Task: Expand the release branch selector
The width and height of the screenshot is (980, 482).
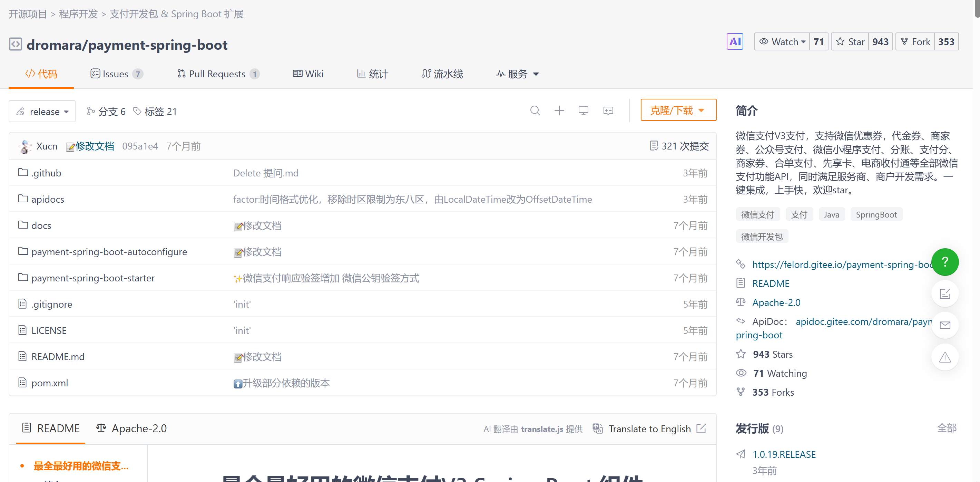Action: pyautogui.click(x=42, y=111)
